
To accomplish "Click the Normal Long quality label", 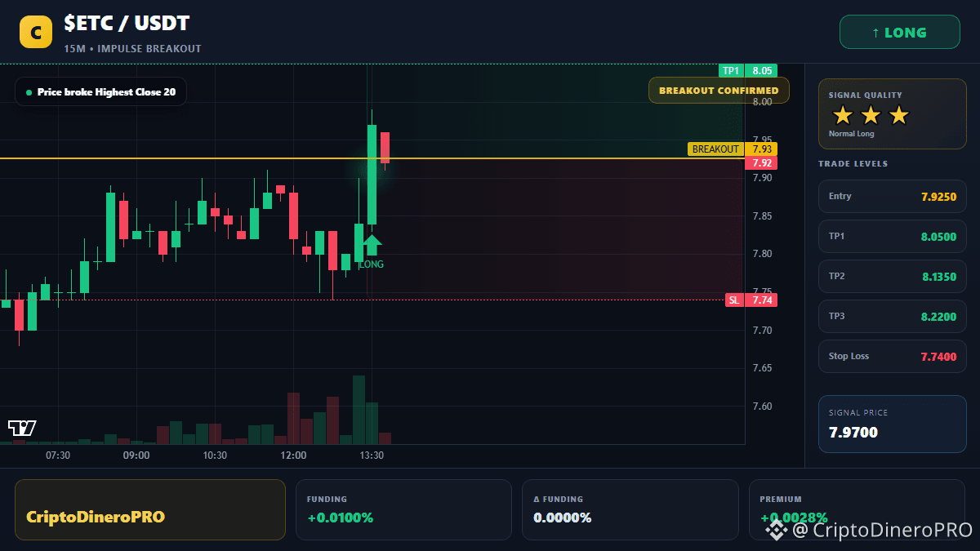I will tap(851, 134).
